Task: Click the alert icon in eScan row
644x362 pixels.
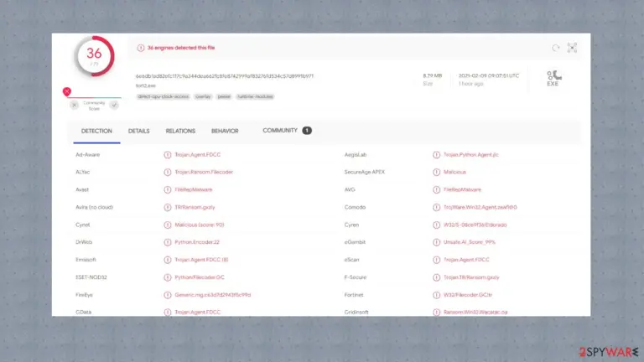Action: click(436, 260)
